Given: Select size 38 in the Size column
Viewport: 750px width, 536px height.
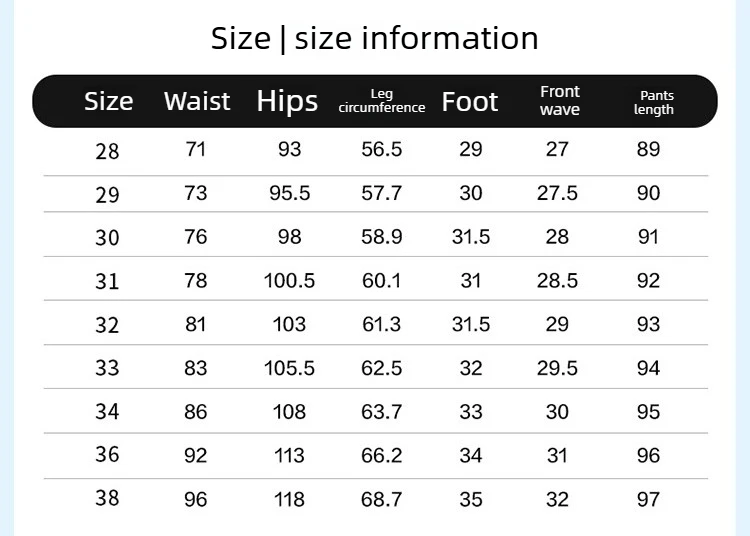Looking at the screenshot, I should coord(107,498).
